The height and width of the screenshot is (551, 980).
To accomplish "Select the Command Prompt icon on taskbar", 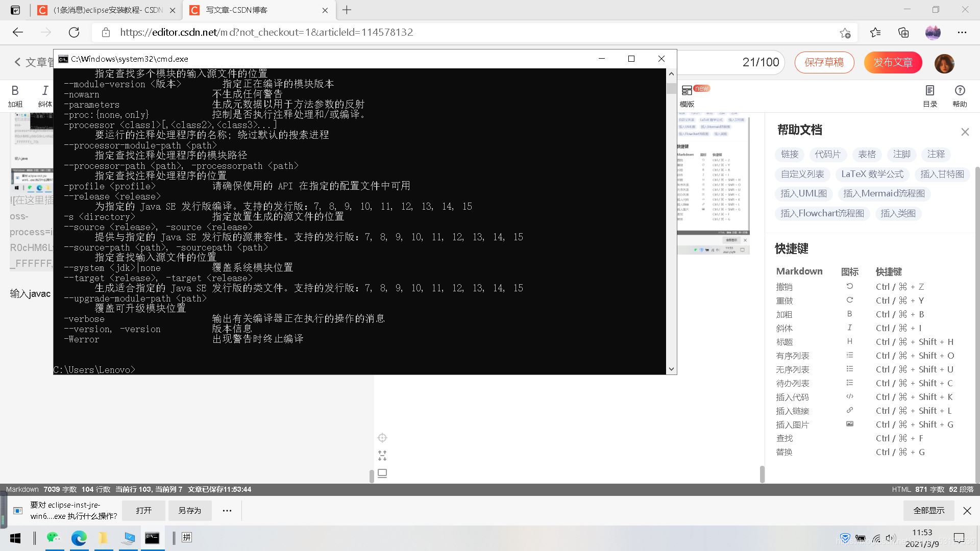I will point(153,538).
